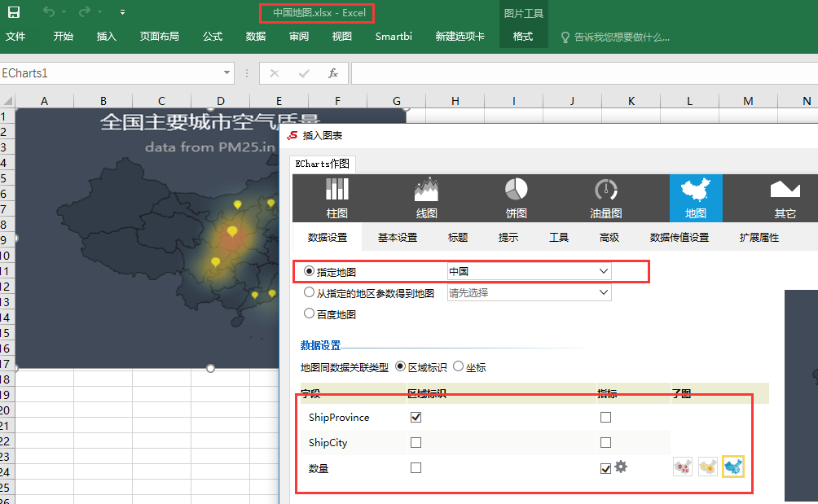Image resolution: width=818 pixels, height=504 pixels.
Task: Choose the 线图 line chart type icon
Action: click(426, 198)
